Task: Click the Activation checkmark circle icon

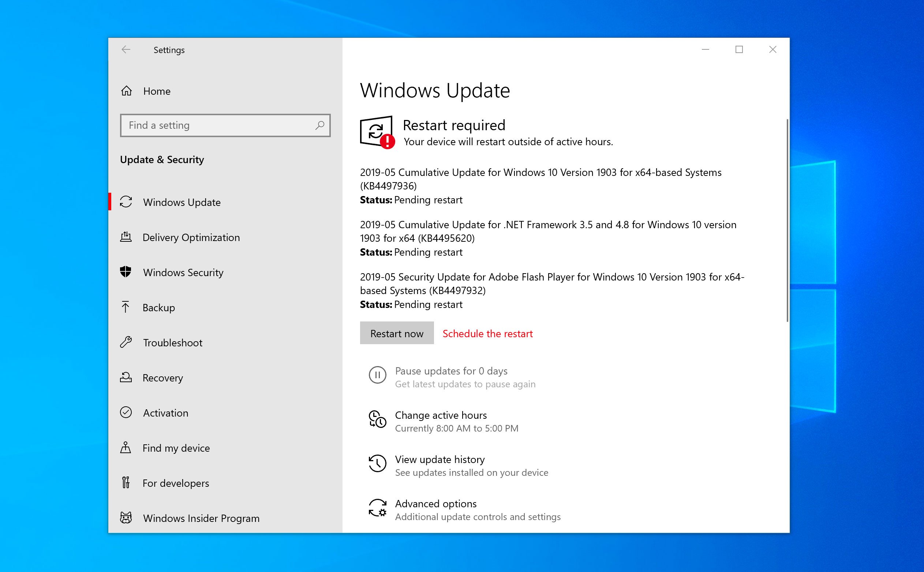Action: [x=126, y=412]
